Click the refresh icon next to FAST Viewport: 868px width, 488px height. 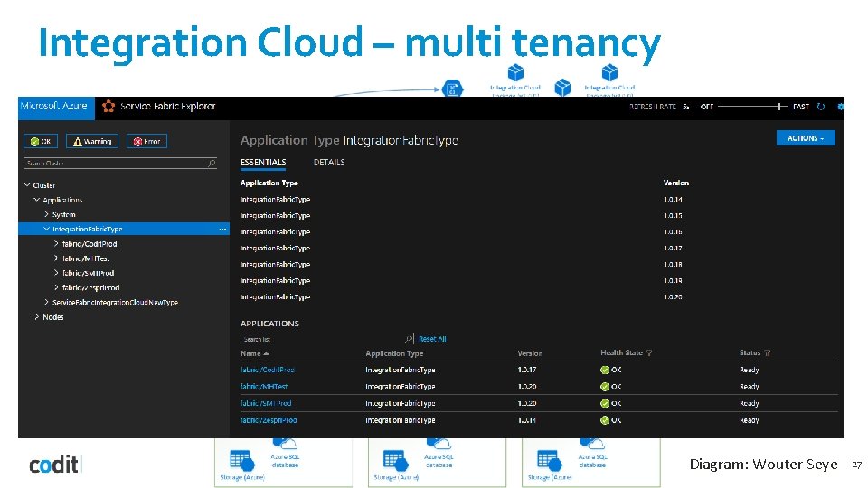pyautogui.click(x=821, y=107)
